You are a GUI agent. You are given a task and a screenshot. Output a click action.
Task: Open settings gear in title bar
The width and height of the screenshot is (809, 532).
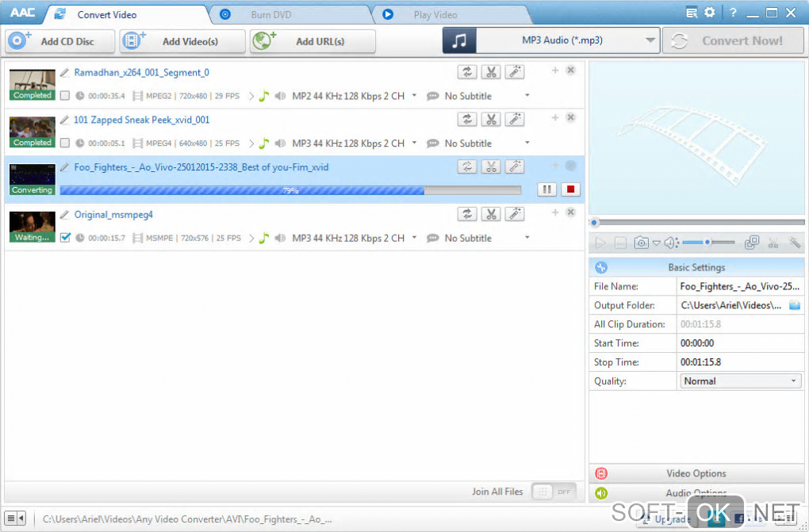pyautogui.click(x=710, y=13)
